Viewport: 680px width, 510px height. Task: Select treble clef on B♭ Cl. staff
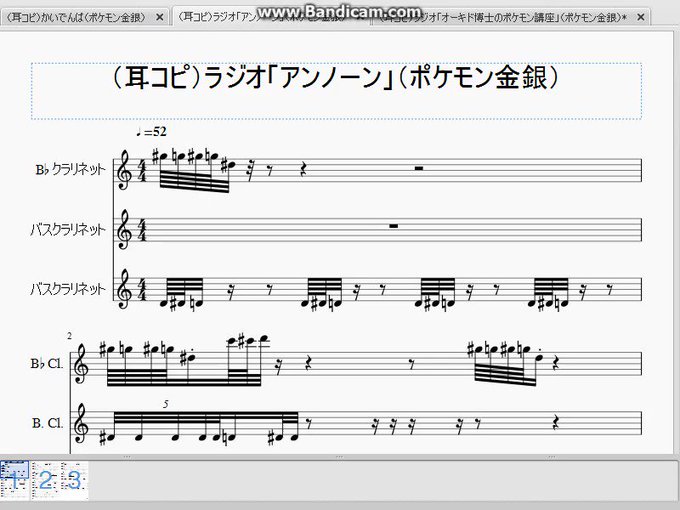(82, 364)
